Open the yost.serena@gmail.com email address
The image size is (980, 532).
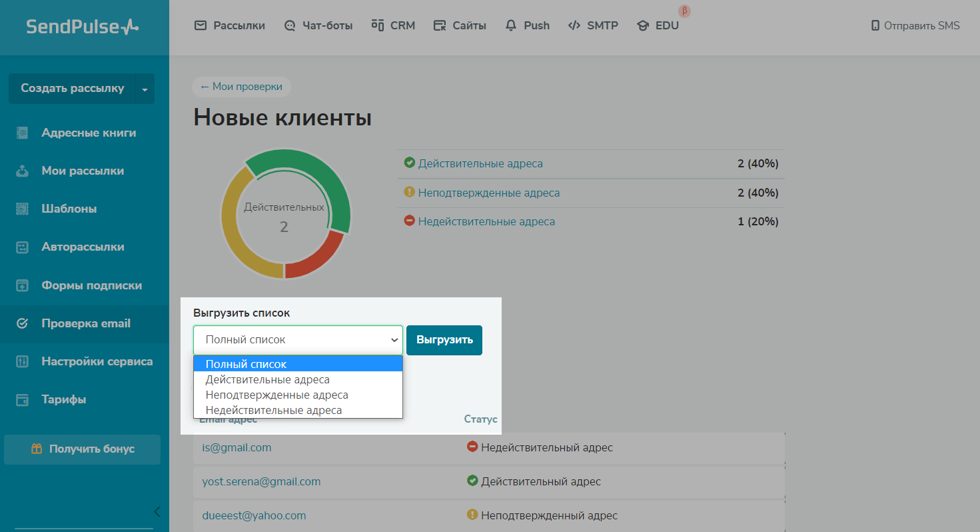(261, 481)
